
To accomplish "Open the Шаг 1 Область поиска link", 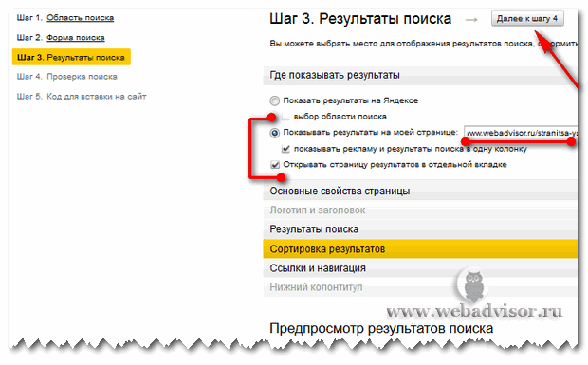I will [x=80, y=18].
